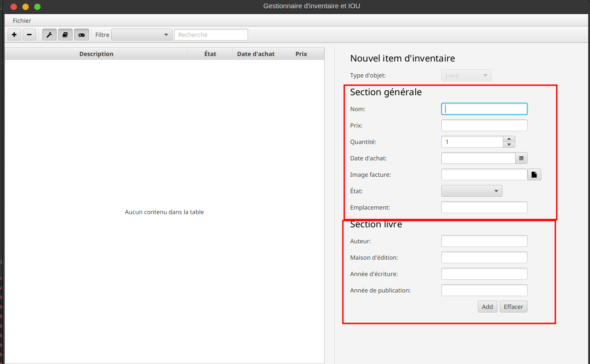Sort by Prix column header

[x=301, y=54]
